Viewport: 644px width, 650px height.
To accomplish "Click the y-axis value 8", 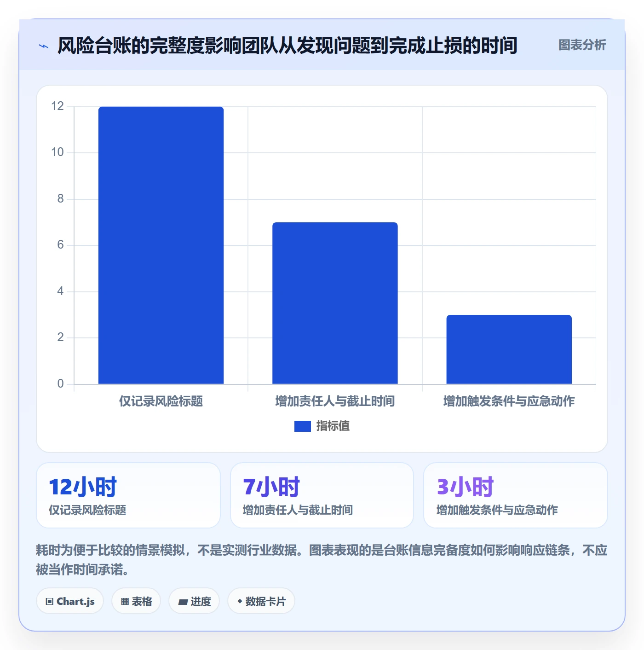I will point(60,199).
